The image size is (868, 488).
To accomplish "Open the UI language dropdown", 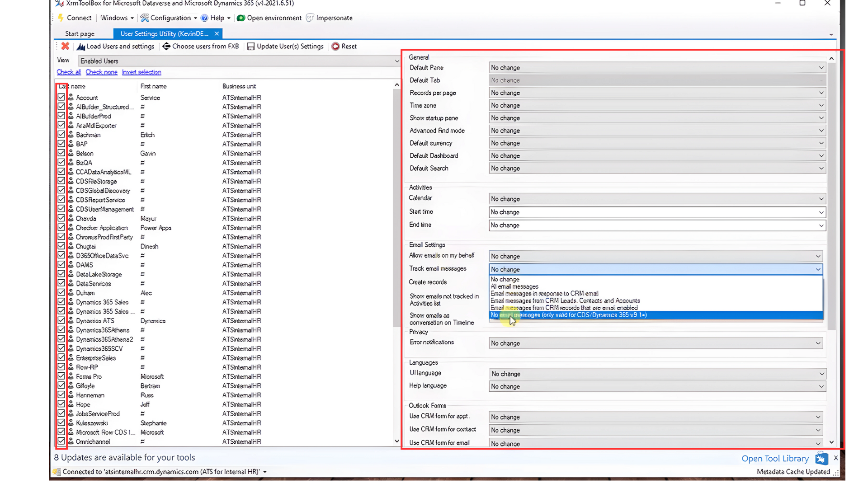I will 657,374.
